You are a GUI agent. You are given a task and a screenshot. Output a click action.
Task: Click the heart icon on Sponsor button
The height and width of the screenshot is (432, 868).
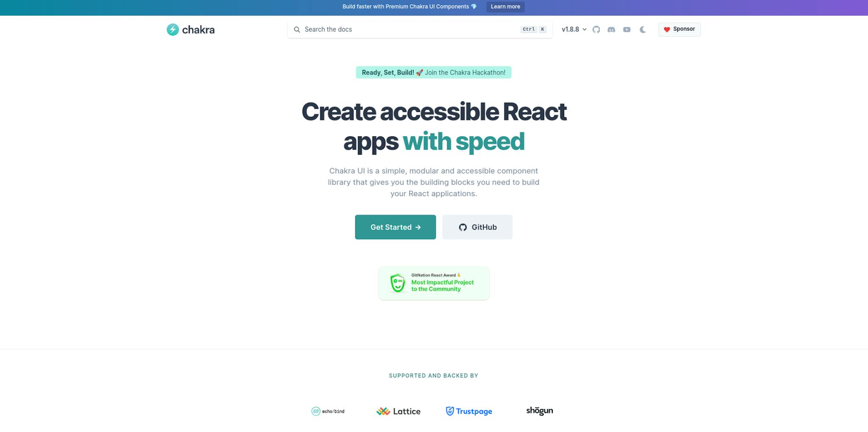point(667,29)
